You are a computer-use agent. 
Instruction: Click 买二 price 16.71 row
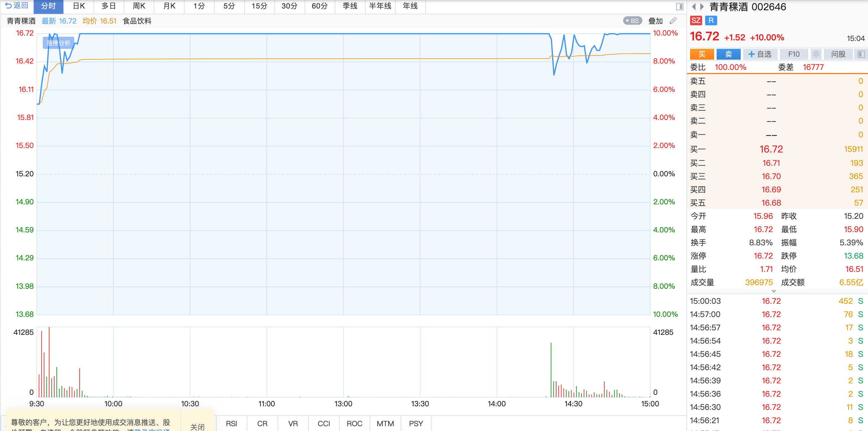(777, 163)
